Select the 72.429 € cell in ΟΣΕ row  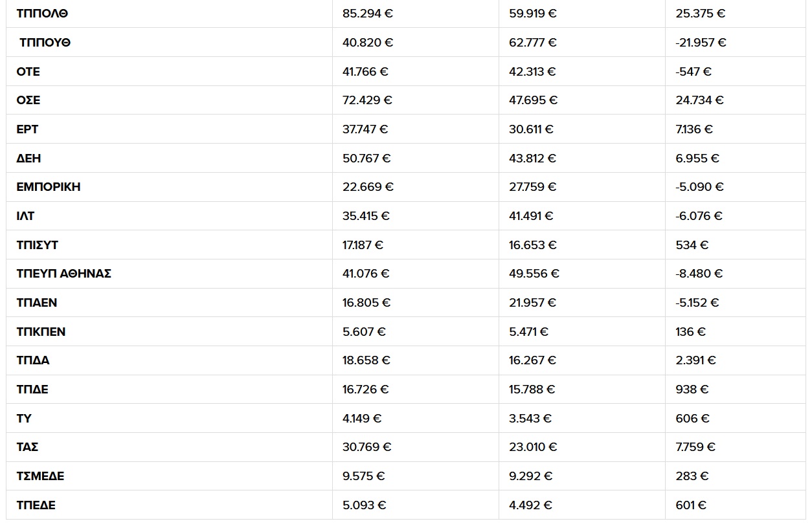367,100
